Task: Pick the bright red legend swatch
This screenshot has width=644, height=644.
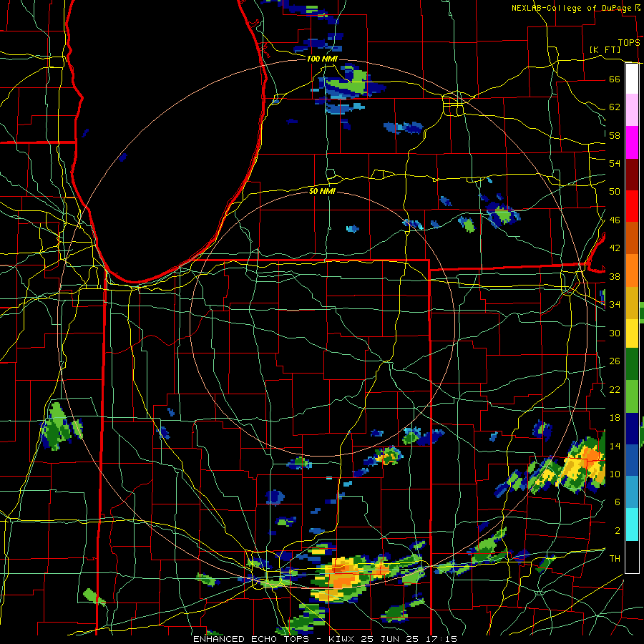Action: [632, 206]
